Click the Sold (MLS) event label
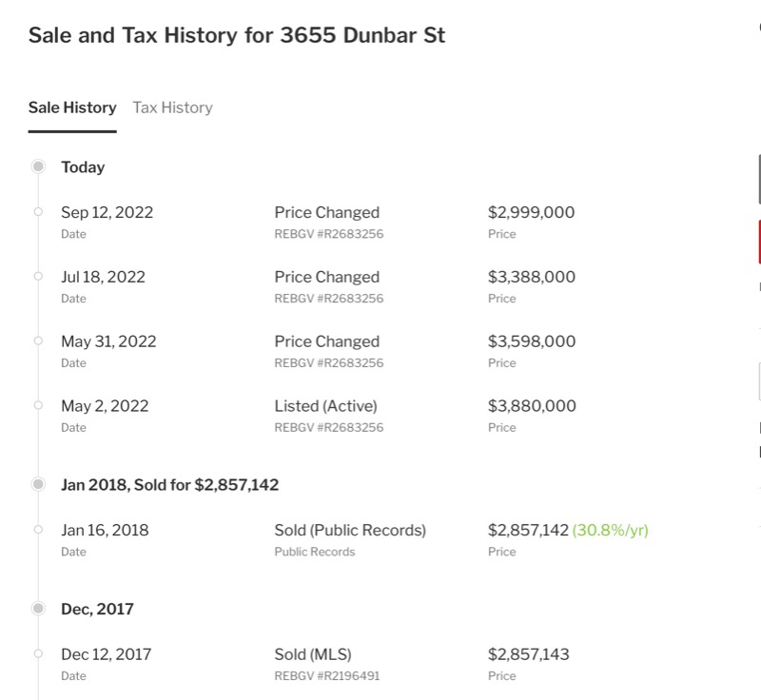761x700 pixels. (313, 654)
